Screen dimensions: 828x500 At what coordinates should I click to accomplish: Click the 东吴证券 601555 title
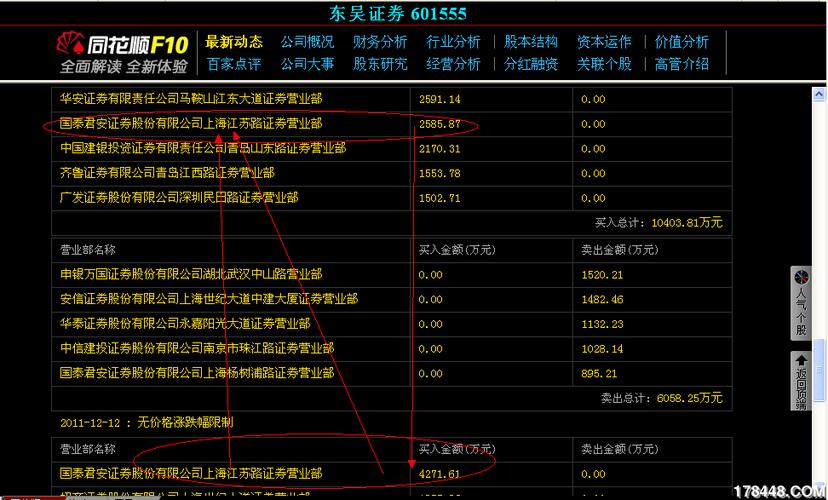coord(398,14)
